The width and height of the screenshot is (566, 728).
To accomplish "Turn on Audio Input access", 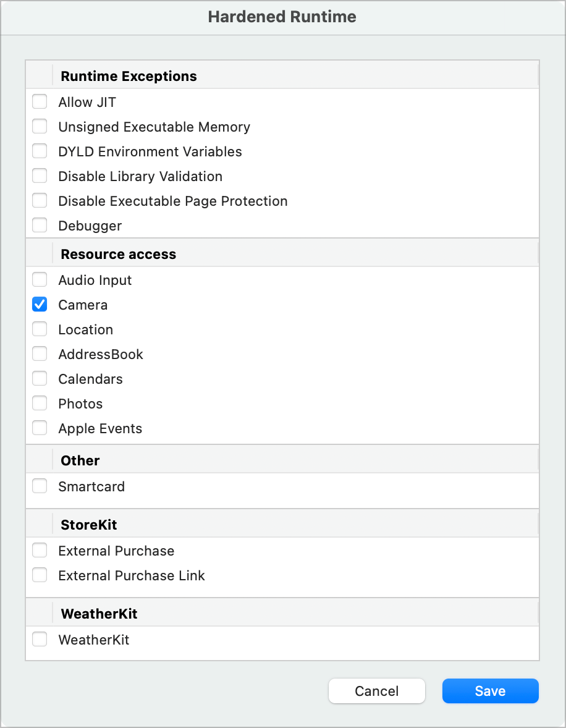I will point(40,280).
